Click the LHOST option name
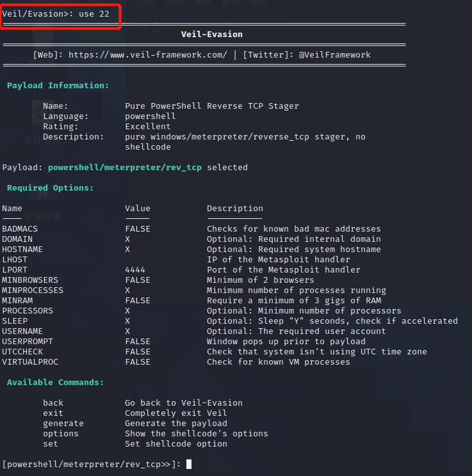Viewport: 472px width, 476px height. 15,260
